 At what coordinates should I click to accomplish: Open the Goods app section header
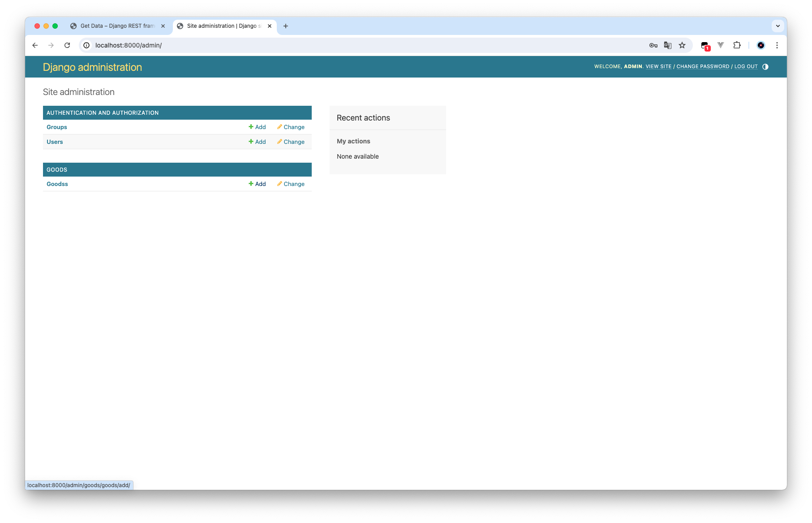(57, 170)
